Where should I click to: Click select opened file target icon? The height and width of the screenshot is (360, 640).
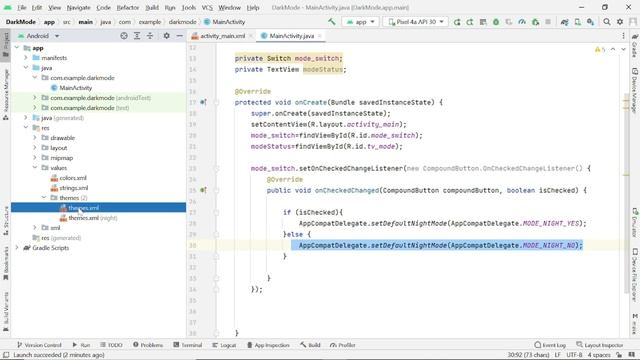pyautogui.click(x=124, y=36)
